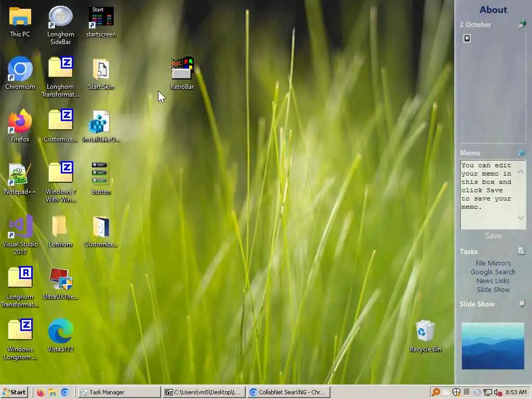The height and width of the screenshot is (399, 532).
Task: Select the UltraUXThe... installer icon
Action: tap(60, 284)
